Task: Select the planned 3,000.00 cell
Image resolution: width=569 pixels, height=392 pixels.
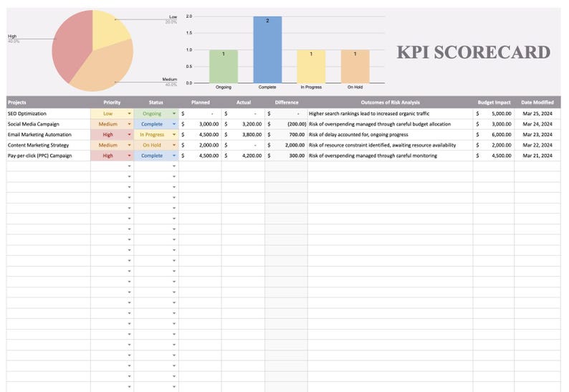Action: point(201,124)
